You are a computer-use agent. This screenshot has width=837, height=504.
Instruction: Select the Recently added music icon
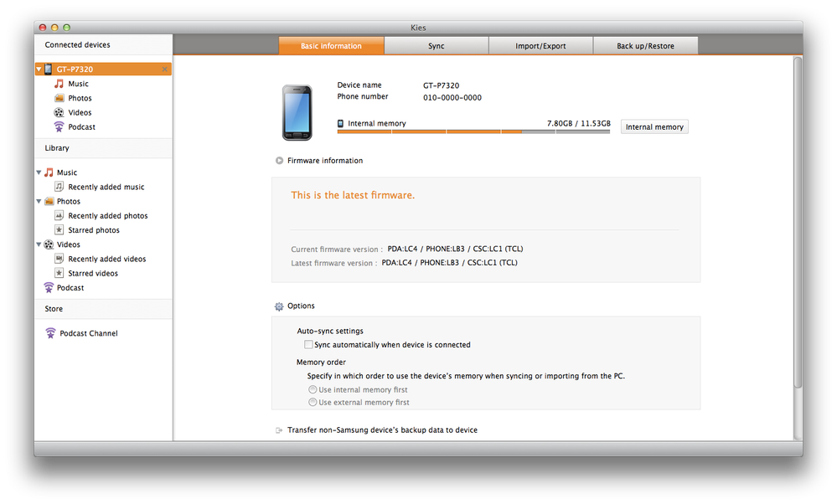coord(59,187)
